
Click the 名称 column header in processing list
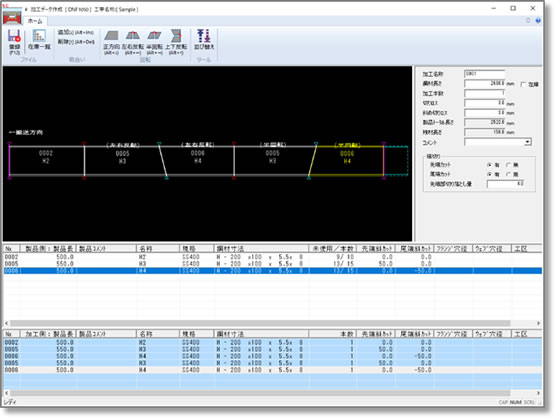tap(158, 334)
